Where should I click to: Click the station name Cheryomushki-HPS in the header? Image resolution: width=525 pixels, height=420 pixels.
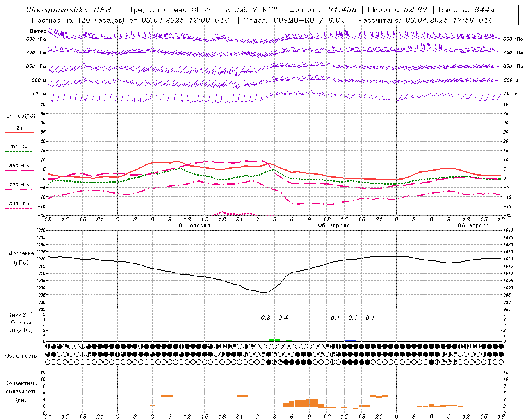click(68, 10)
